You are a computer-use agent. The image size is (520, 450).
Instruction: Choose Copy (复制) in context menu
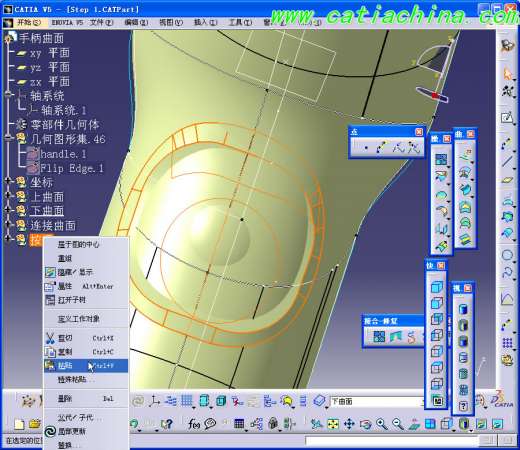click(86, 352)
